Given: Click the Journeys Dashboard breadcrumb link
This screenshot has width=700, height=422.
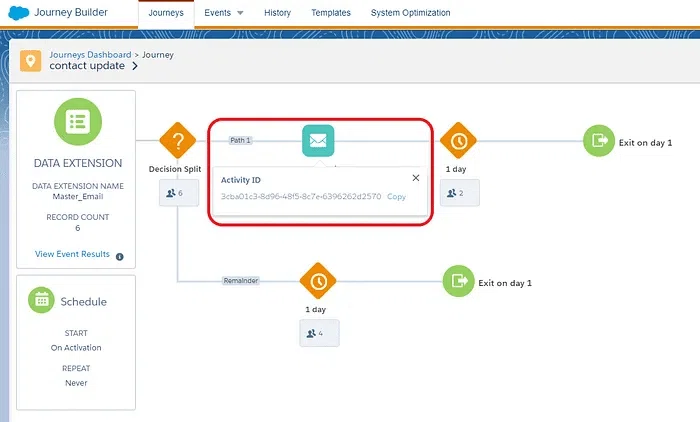Looking at the screenshot, I should tap(90, 54).
